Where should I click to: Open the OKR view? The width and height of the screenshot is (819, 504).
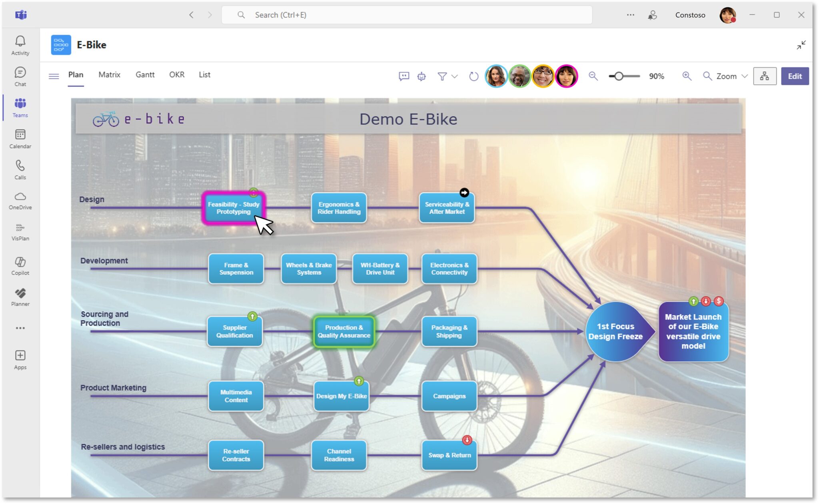click(176, 75)
